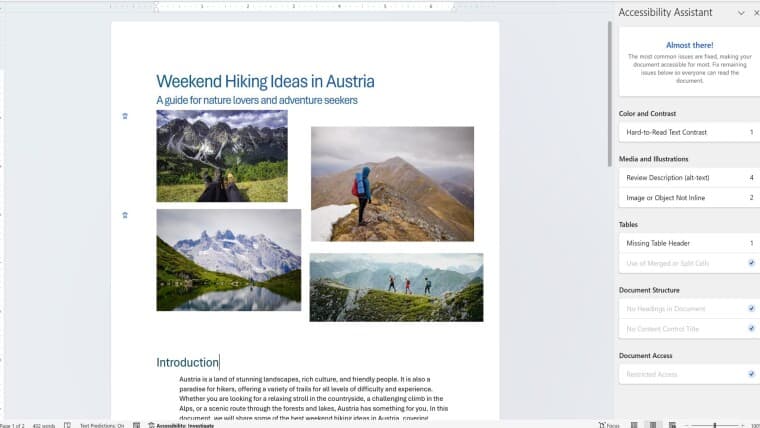Click the paragraph starting 'Austria is a land'
This screenshot has height=428, width=760.
(x=313, y=398)
